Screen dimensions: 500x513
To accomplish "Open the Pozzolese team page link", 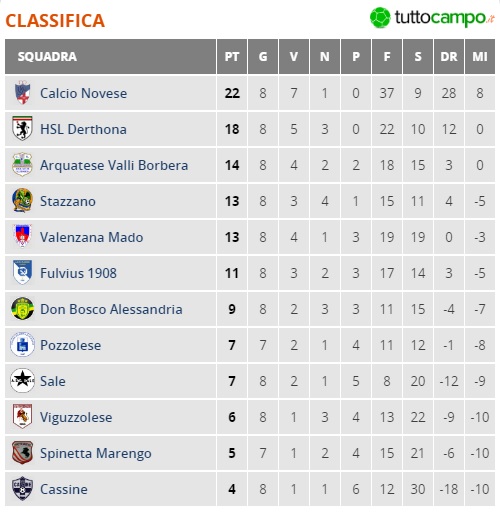I will point(70,345).
